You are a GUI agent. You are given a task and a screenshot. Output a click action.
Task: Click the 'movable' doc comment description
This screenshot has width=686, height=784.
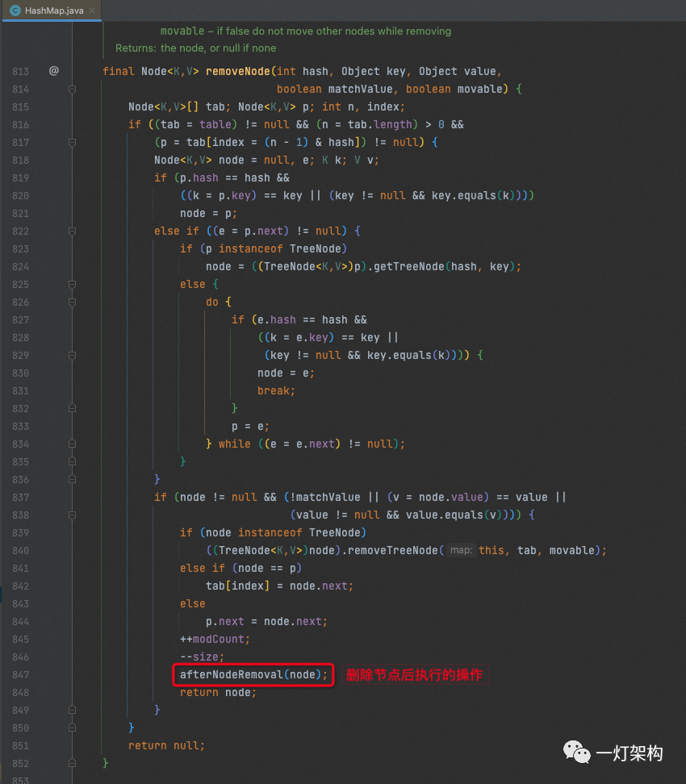306,31
